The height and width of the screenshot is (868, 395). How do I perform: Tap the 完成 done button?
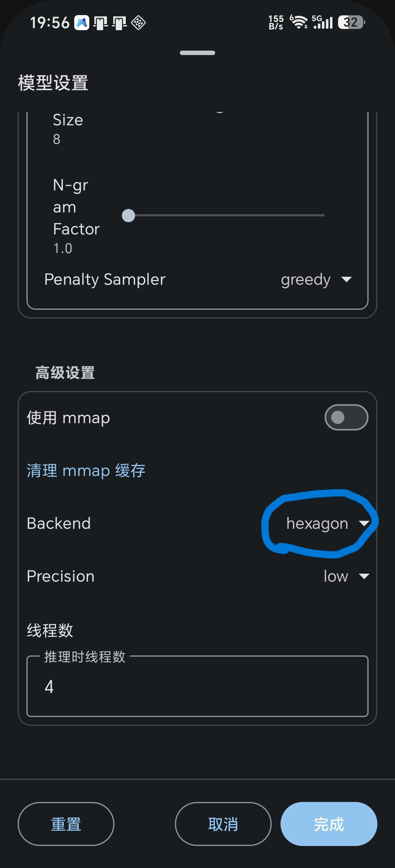[x=329, y=824]
